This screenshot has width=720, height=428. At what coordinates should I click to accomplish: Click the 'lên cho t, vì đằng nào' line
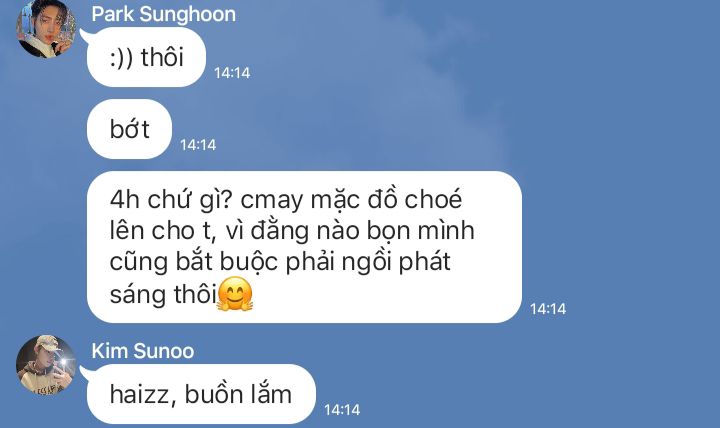(234, 230)
